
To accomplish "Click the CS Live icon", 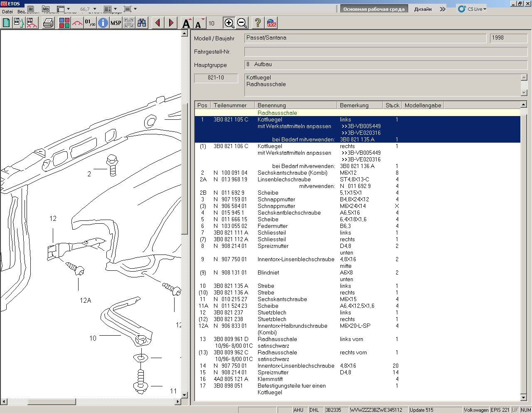I will tap(462, 9).
